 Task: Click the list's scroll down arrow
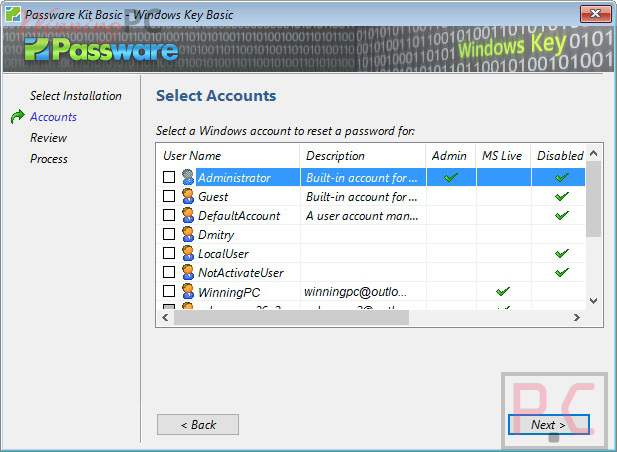point(594,301)
